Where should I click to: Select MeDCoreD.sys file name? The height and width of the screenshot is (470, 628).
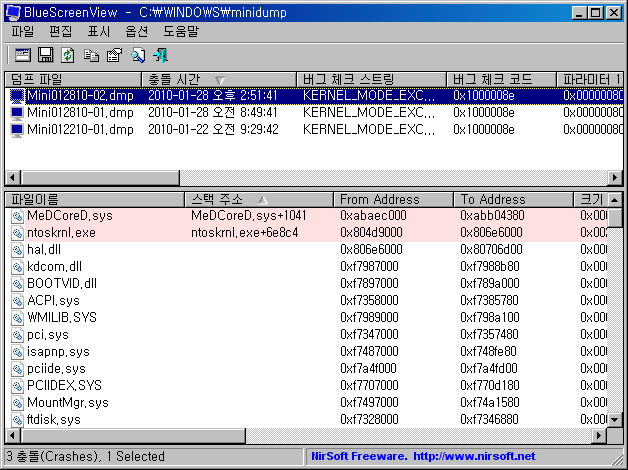(x=70, y=216)
